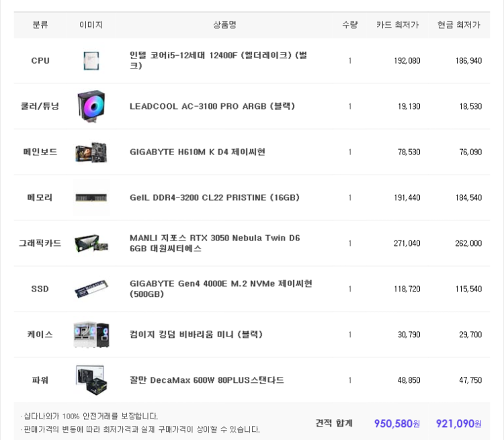
Task: Click the 950,580원 card total price
Action: (x=396, y=423)
